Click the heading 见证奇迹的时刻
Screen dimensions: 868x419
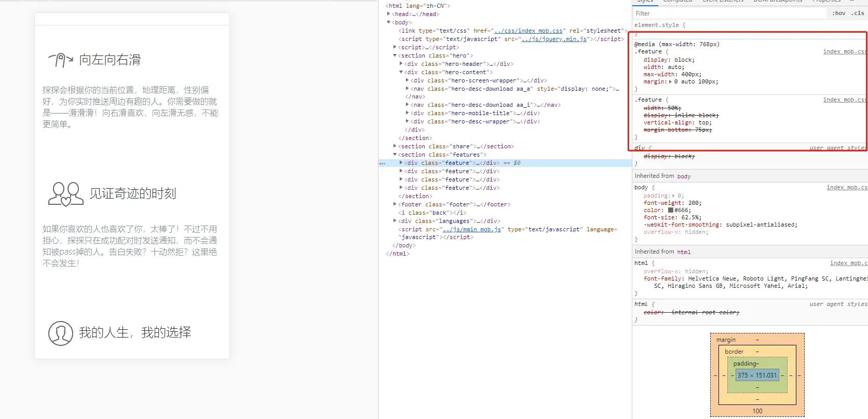coord(133,194)
